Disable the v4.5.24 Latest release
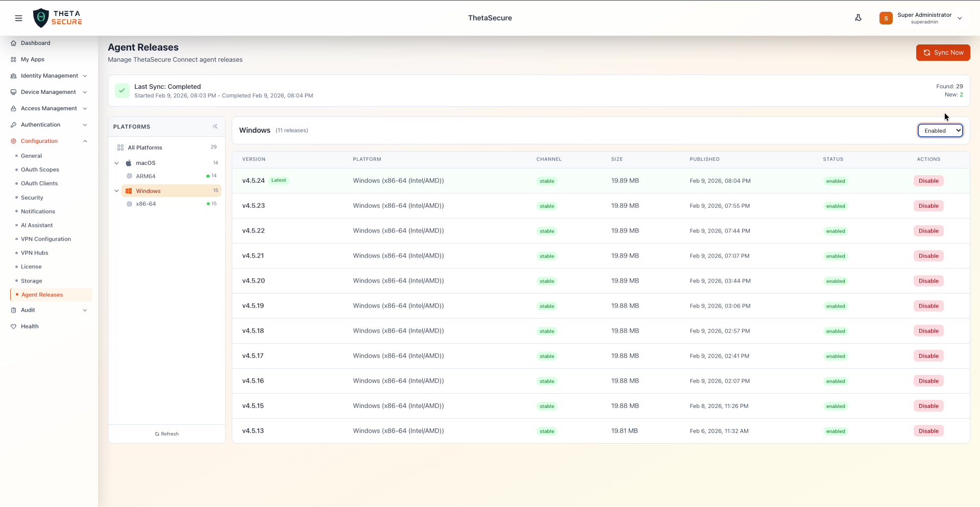This screenshot has width=980, height=507. (x=928, y=181)
